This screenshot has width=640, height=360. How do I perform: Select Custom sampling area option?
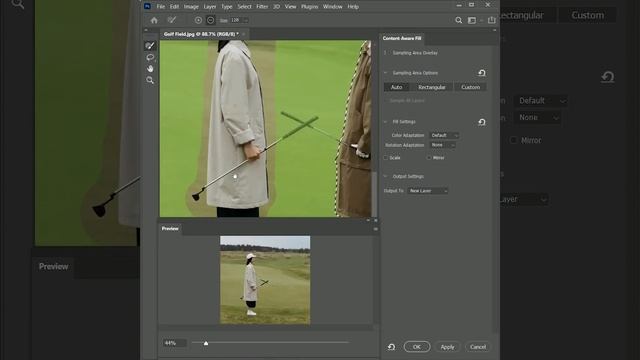click(x=470, y=87)
